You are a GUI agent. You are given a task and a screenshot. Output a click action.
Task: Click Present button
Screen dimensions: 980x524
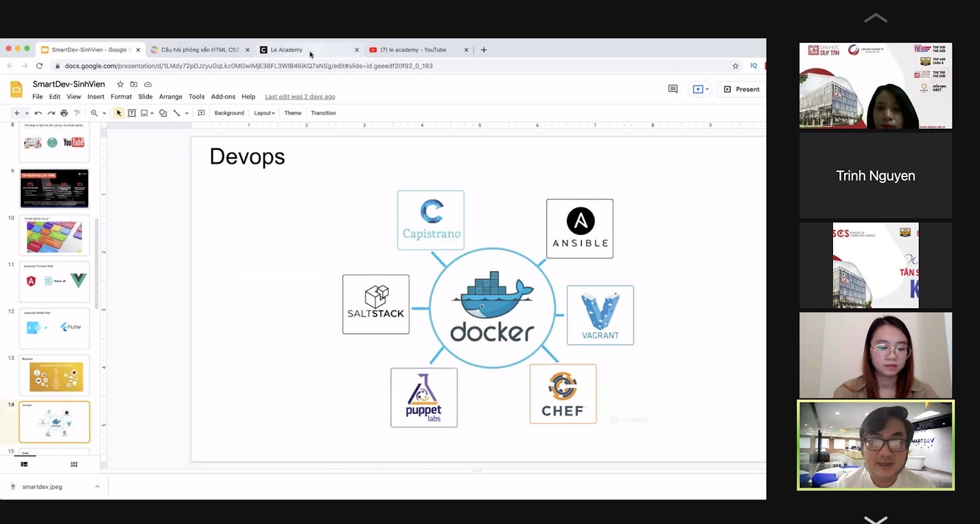point(742,89)
